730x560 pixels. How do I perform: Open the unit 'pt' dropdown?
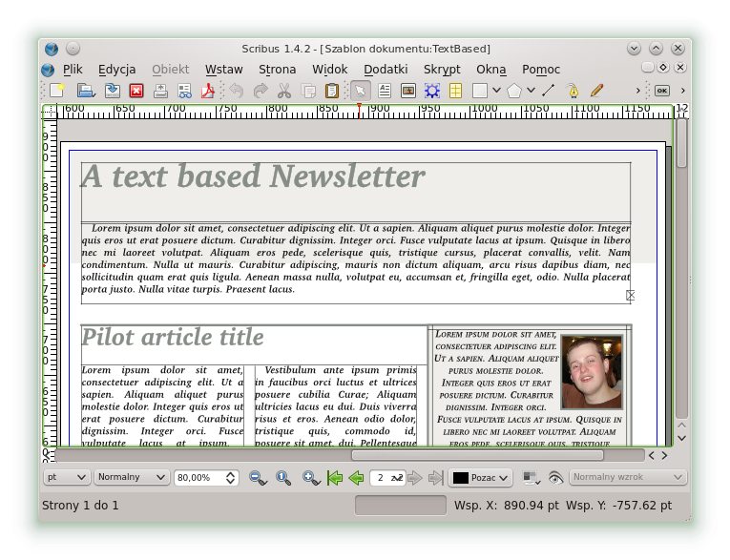point(67,477)
